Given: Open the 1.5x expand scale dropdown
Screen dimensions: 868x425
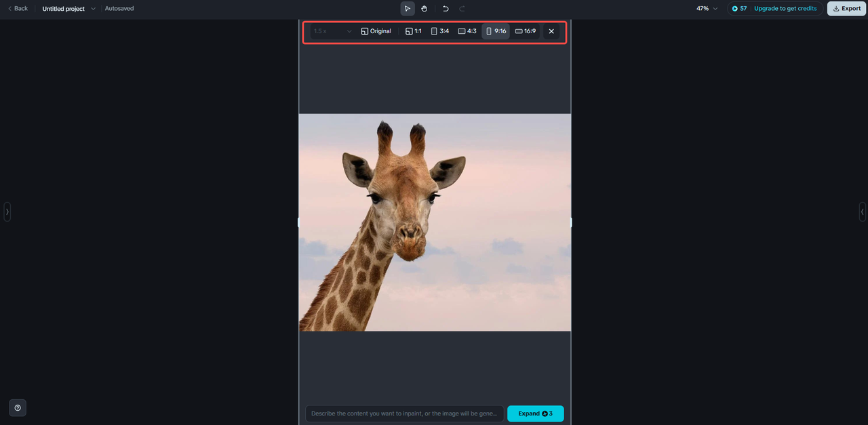Looking at the screenshot, I should [x=332, y=31].
